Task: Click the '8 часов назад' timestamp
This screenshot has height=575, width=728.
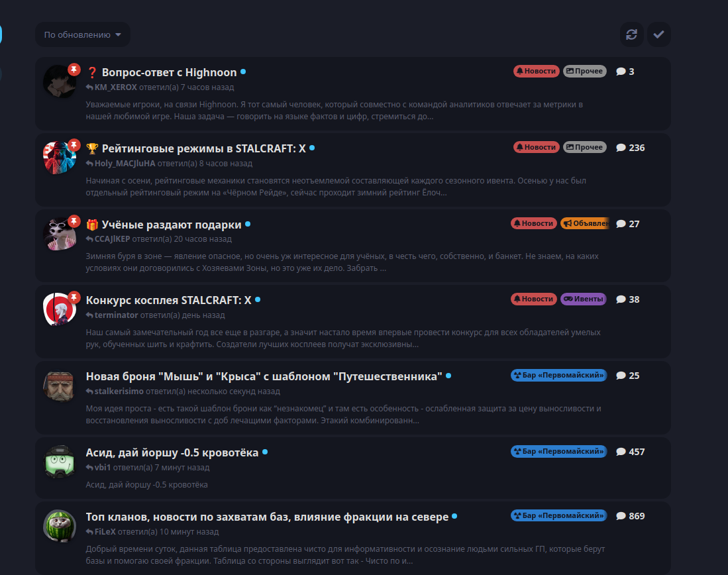Action: [x=226, y=164]
